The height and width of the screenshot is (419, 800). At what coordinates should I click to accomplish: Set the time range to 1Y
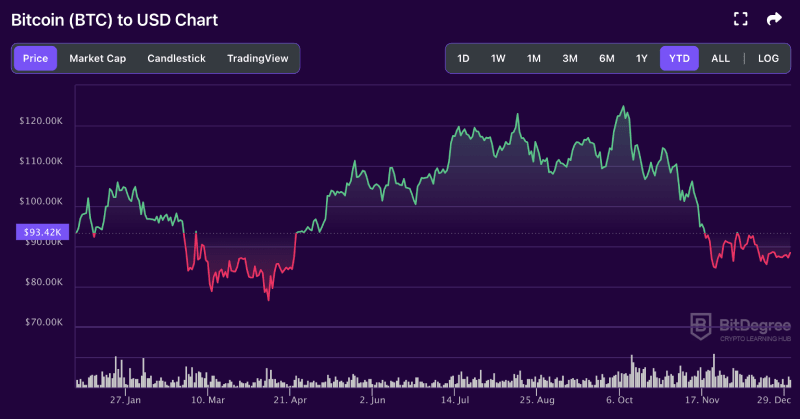pos(641,58)
